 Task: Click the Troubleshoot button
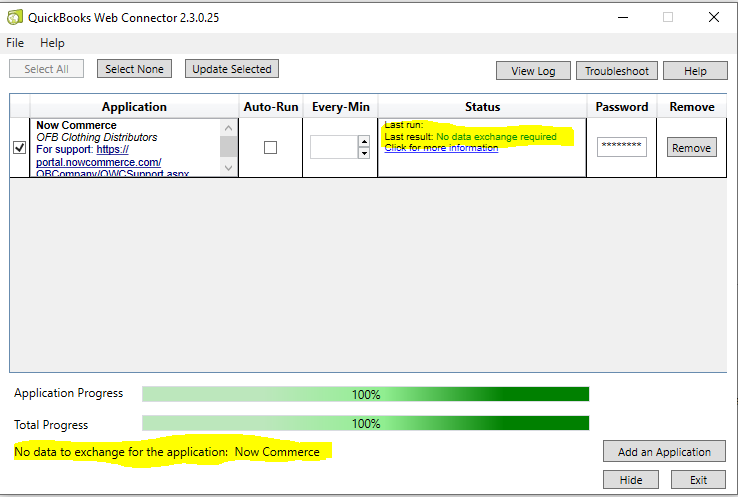point(617,71)
